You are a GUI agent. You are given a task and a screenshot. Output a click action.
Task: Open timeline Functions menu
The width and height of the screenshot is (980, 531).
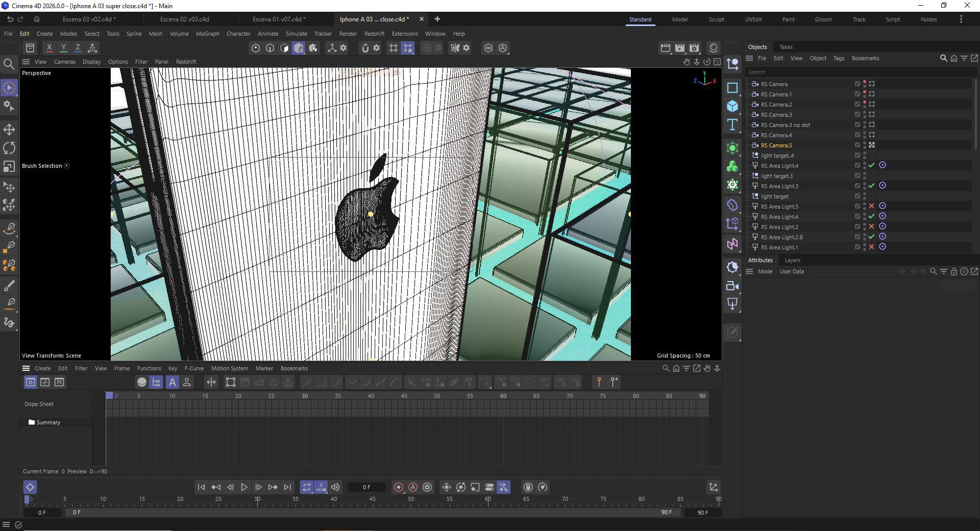coord(149,368)
